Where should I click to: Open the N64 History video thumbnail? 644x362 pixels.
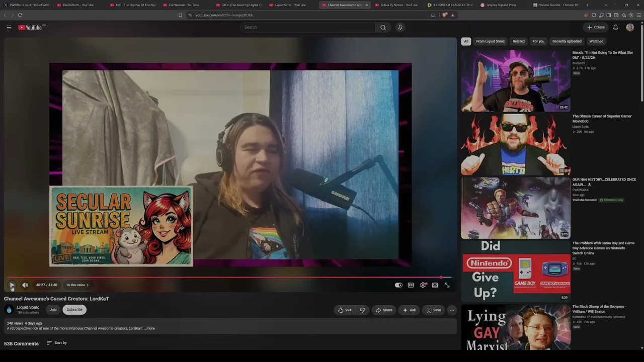click(x=516, y=208)
